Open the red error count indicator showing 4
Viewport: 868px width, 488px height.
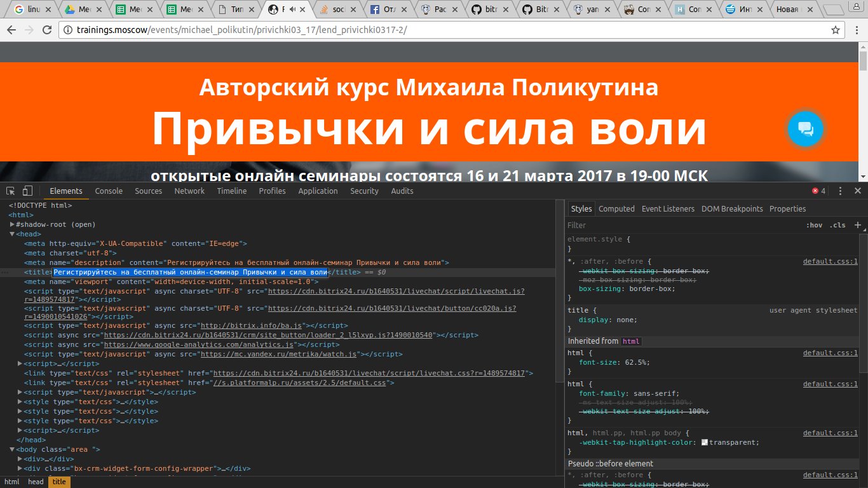[819, 191]
